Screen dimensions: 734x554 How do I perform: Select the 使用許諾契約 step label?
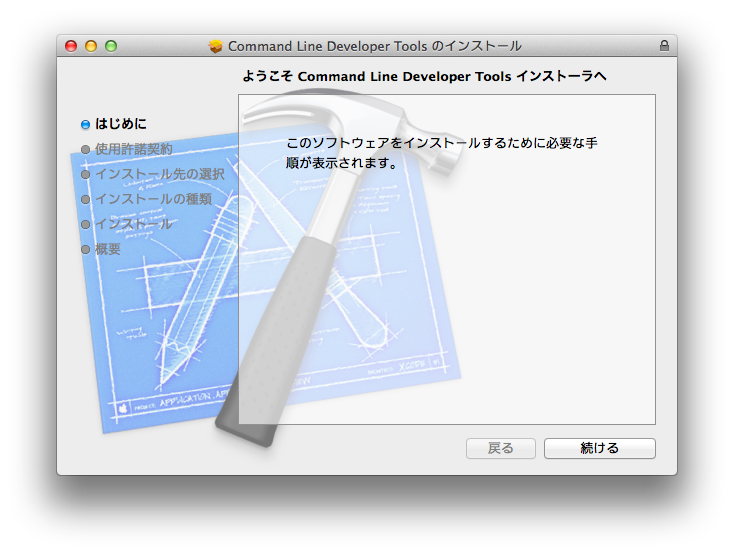[134, 149]
